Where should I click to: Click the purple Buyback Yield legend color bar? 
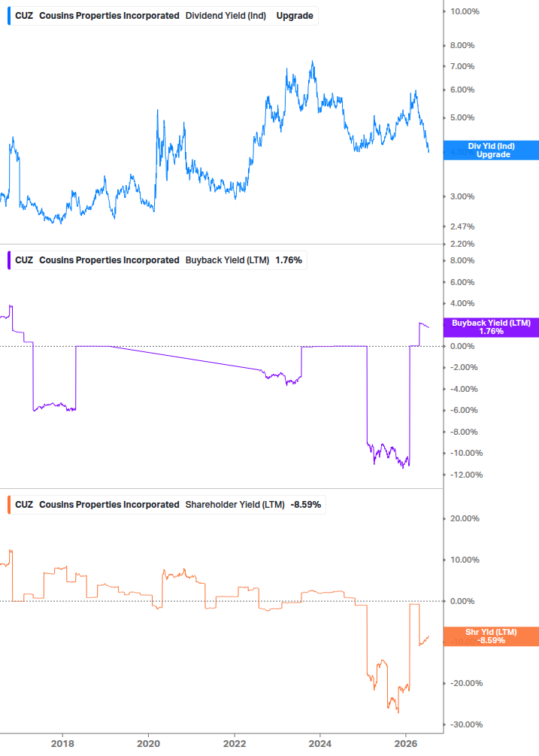coord(9,260)
